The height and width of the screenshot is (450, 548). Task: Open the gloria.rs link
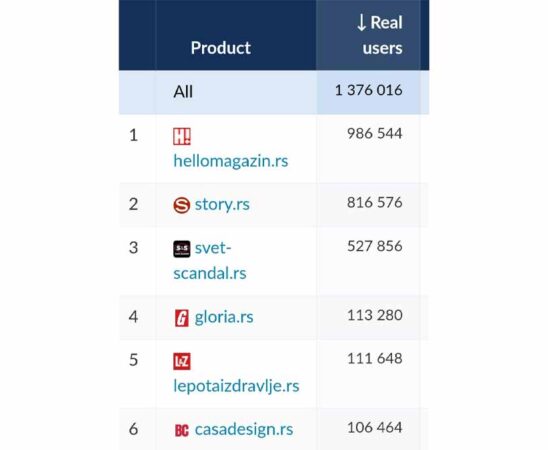224,317
